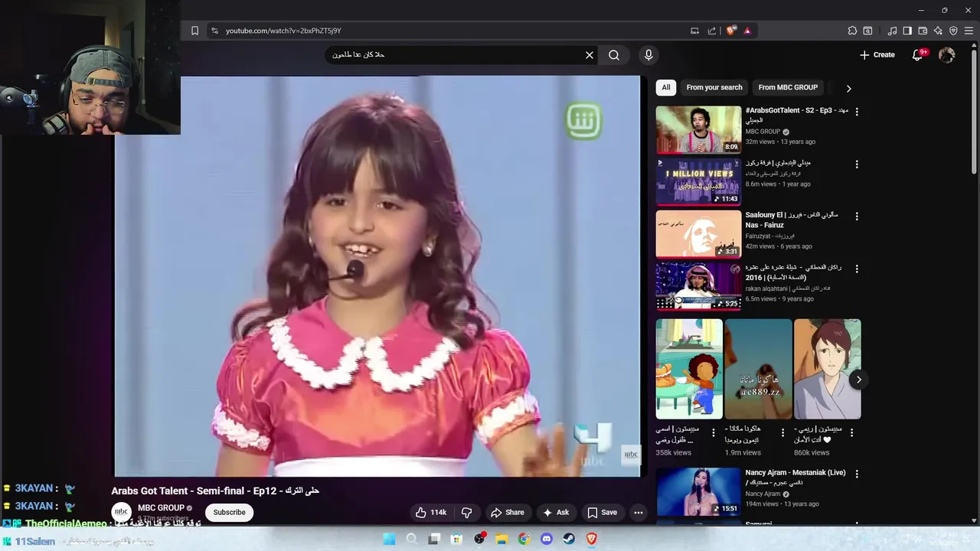Open File Explorer from taskbar
This screenshot has height=551, width=980.
[501, 539]
